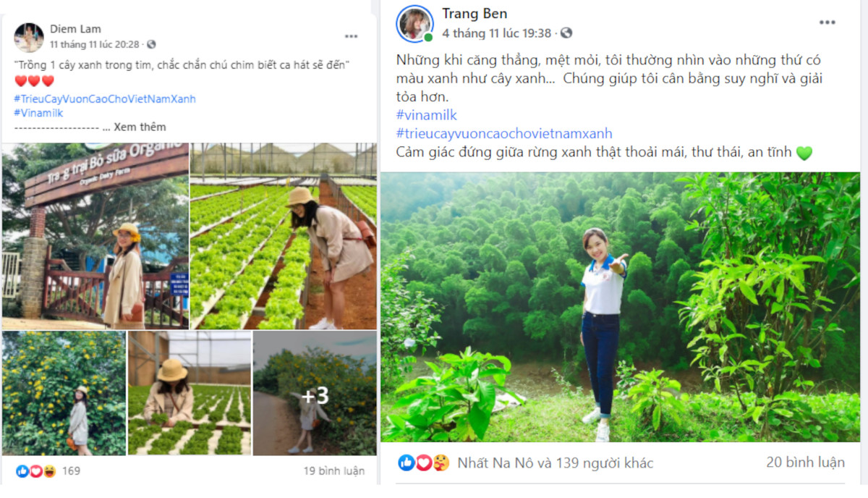The height and width of the screenshot is (498, 868).
Task: Click the love reaction icon on Diem Lam's post
Action: pyautogui.click(x=35, y=471)
